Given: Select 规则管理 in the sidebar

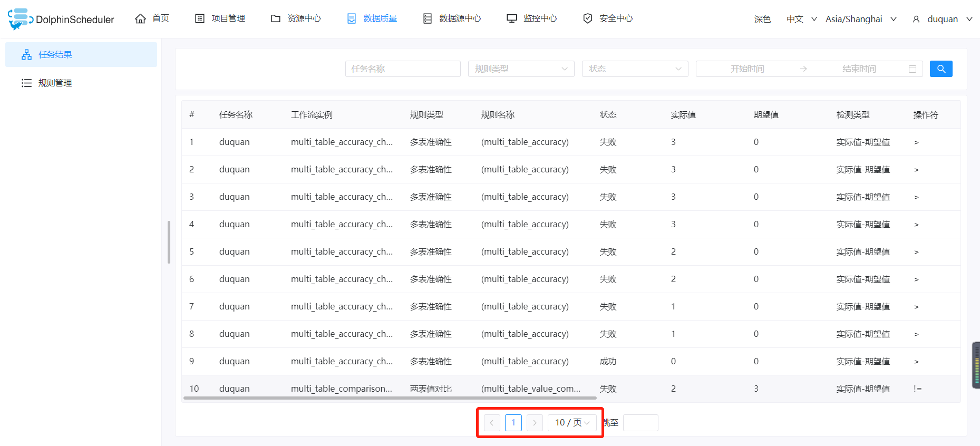Looking at the screenshot, I should point(81,83).
